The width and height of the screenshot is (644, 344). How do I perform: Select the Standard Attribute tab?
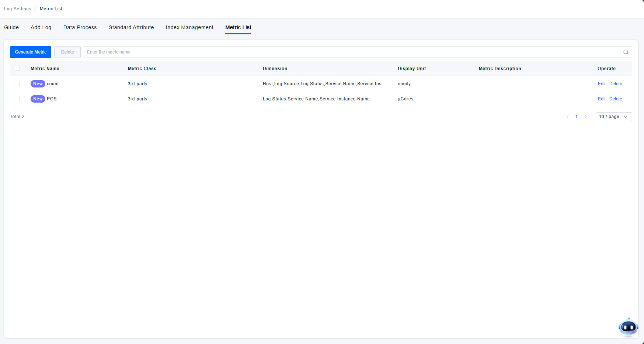click(x=131, y=27)
